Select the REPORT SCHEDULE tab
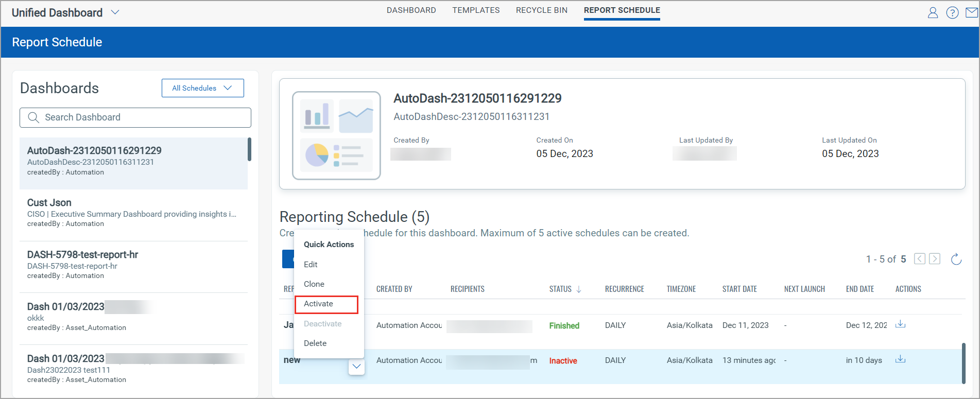 (x=622, y=11)
